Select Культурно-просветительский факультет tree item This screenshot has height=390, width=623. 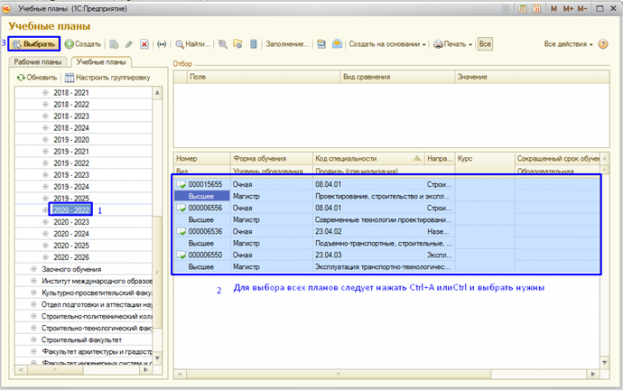click(x=97, y=293)
